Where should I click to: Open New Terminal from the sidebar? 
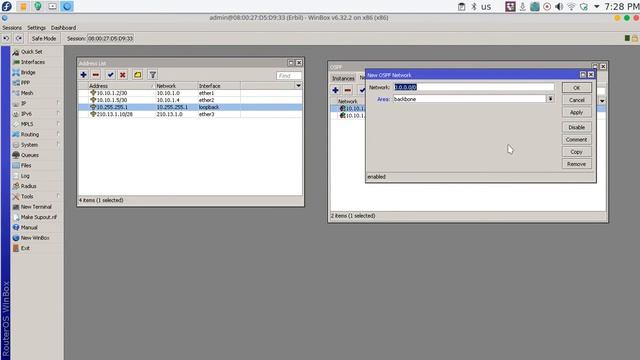(x=36, y=207)
